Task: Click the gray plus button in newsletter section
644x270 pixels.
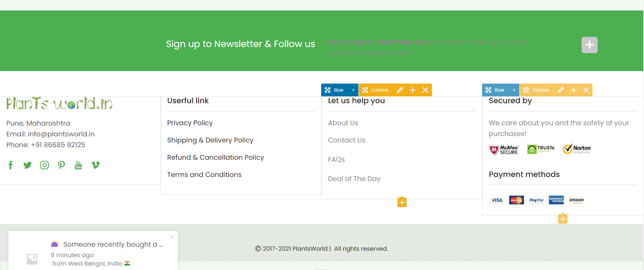Action: pyautogui.click(x=589, y=45)
